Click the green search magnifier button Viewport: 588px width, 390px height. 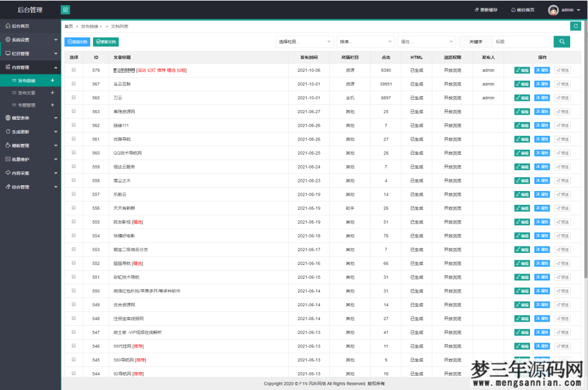[562, 42]
